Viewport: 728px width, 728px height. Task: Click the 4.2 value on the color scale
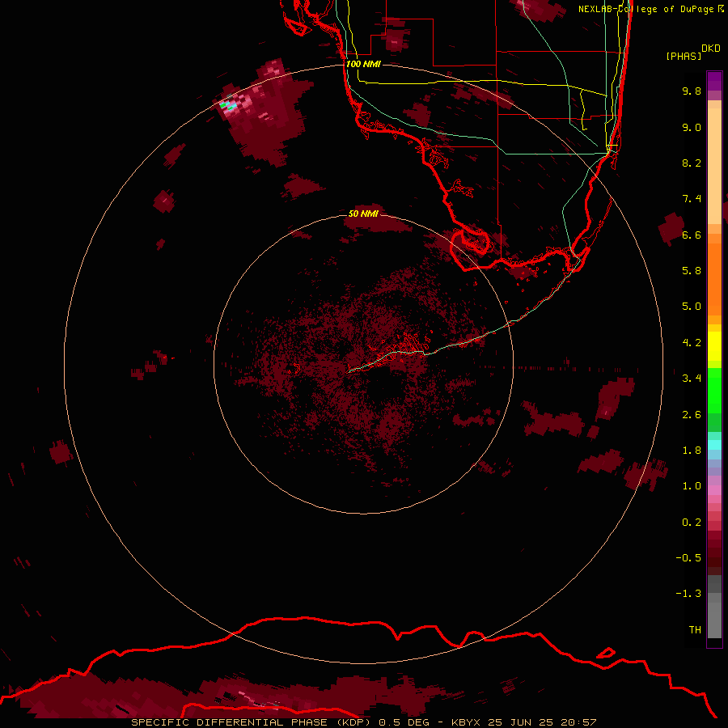692,343
